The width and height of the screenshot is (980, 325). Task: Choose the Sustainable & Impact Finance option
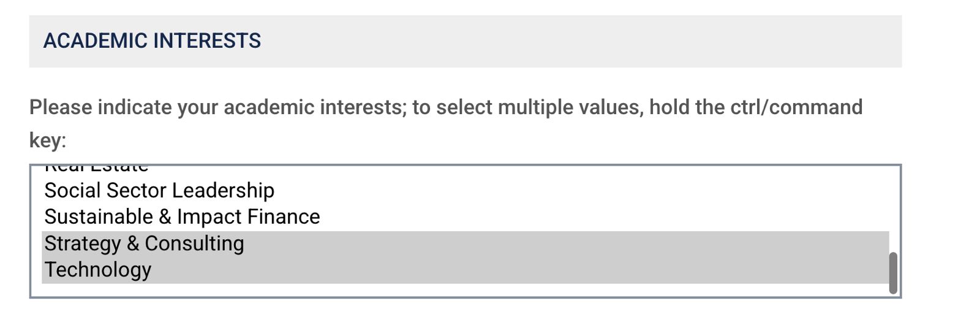182,217
